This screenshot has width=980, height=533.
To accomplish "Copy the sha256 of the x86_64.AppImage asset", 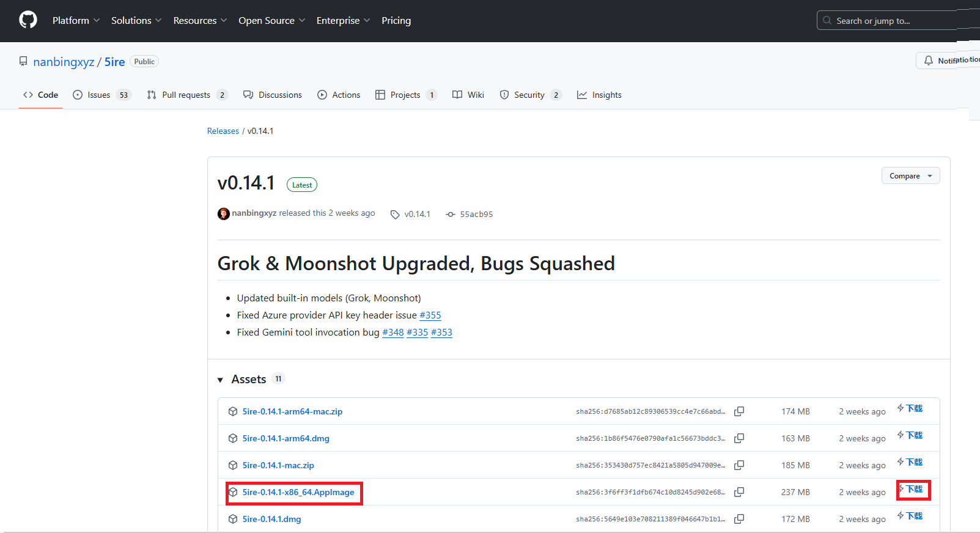I will (x=739, y=492).
